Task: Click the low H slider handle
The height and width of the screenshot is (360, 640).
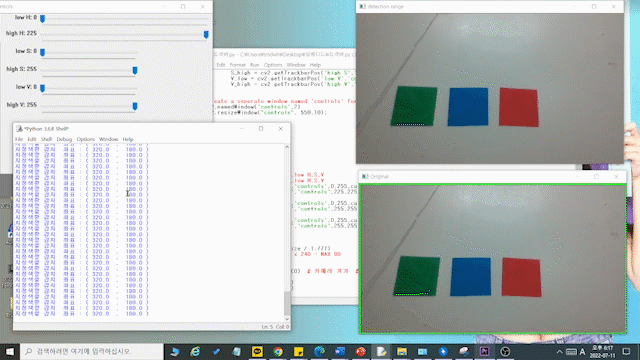Action: coord(42,18)
